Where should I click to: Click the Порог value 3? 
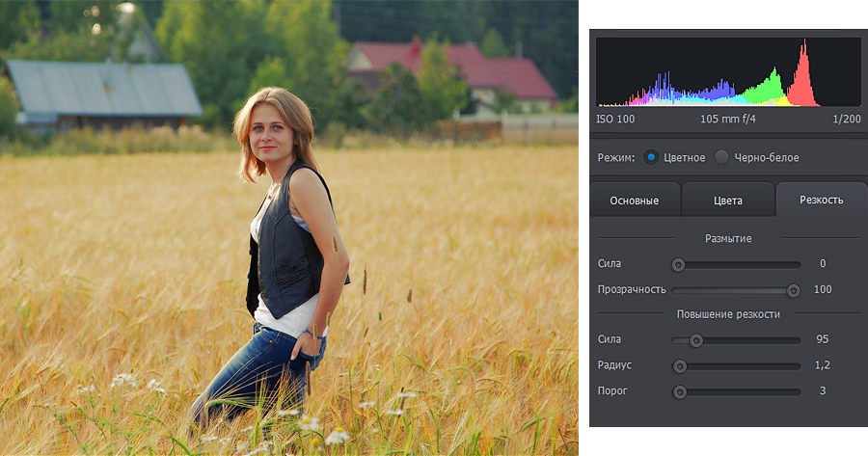(x=822, y=392)
